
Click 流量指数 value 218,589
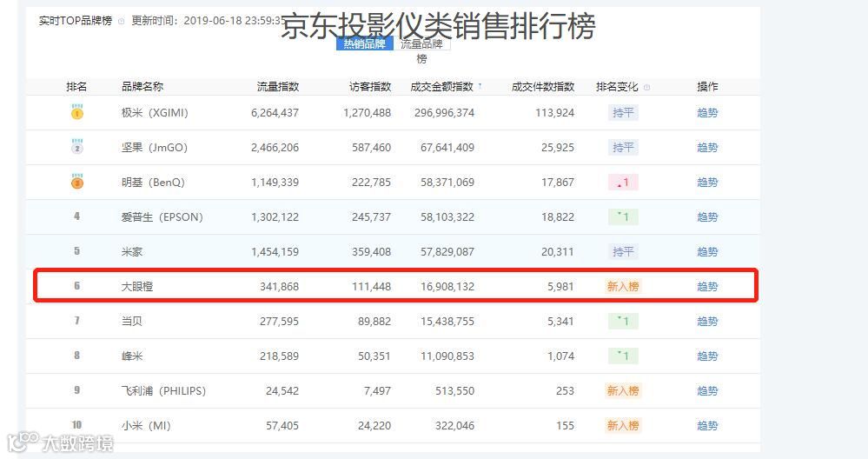point(279,356)
